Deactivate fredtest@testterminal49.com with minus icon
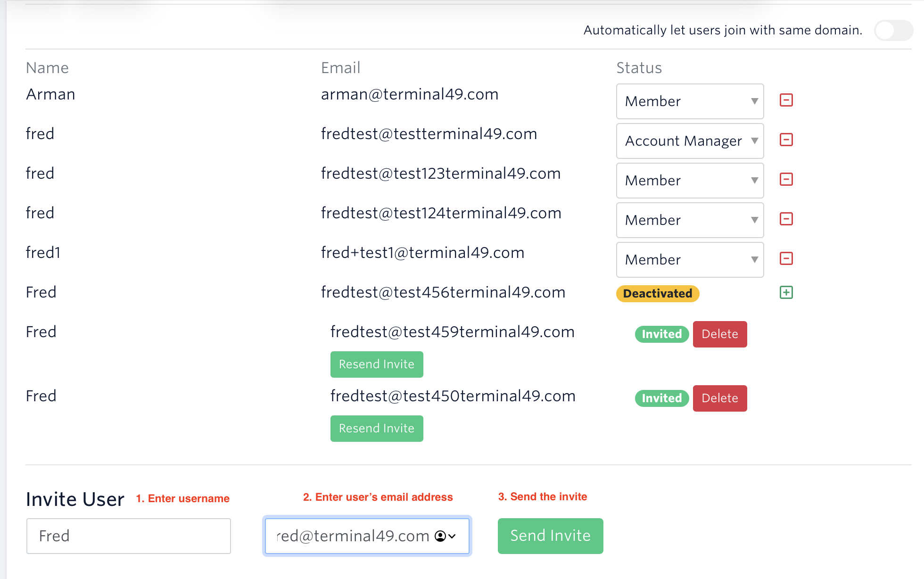The image size is (924, 579). (x=786, y=140)
